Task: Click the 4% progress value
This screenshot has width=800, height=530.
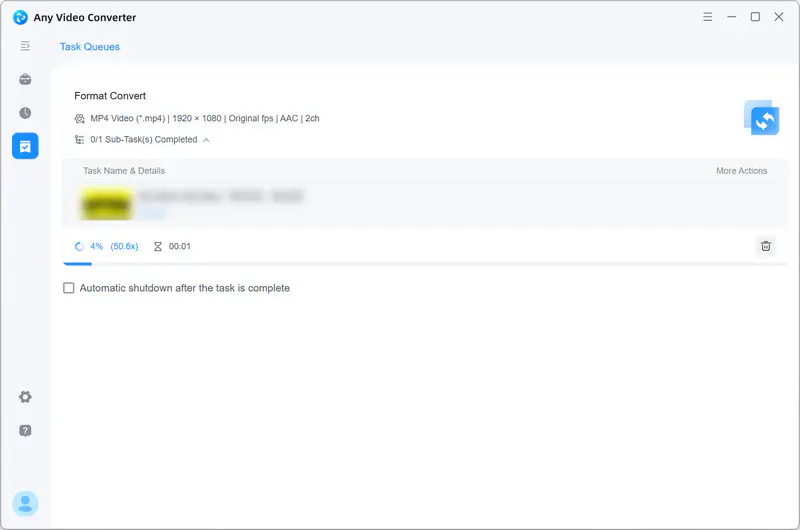Action: point(96,246)
